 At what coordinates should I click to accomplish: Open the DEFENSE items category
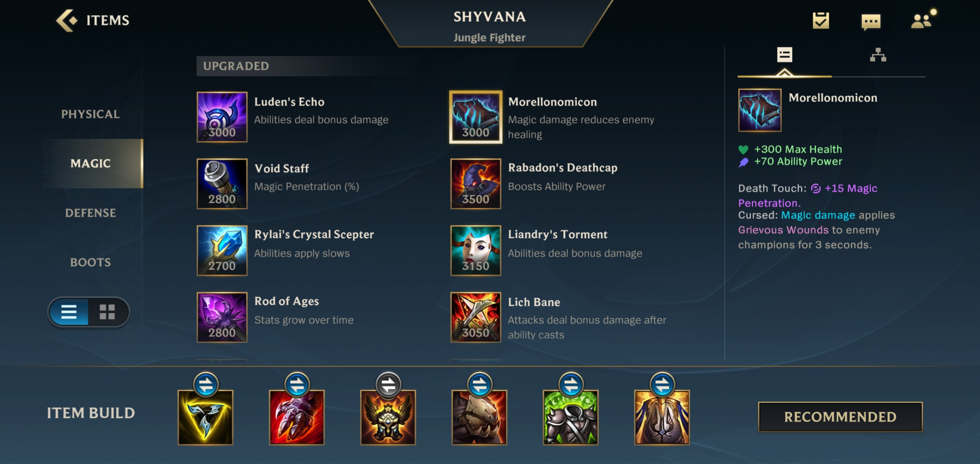click(90, 213)
